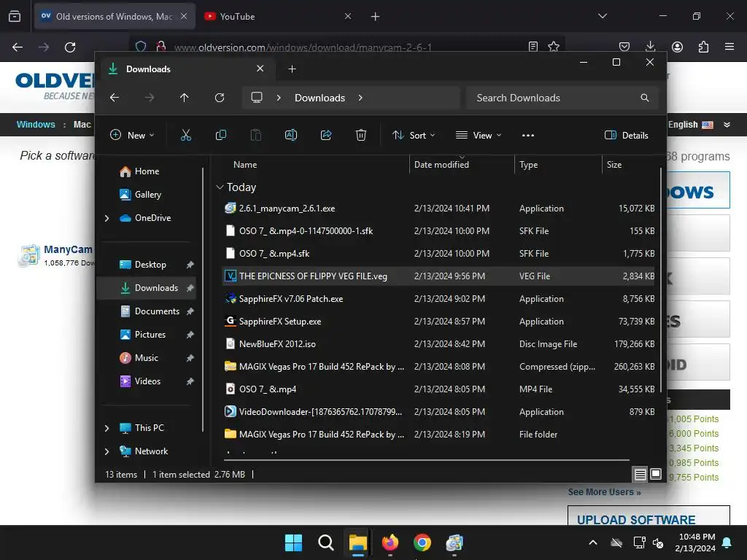Click the Rename icon in Explorer toolbar
Screen dimensions: 747x560
(x=290, y=135)
